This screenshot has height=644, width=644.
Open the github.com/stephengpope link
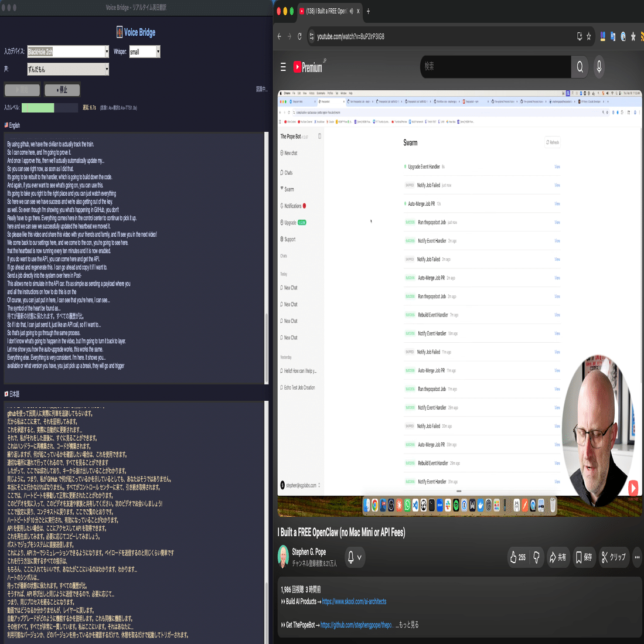[x=356, y=625]
